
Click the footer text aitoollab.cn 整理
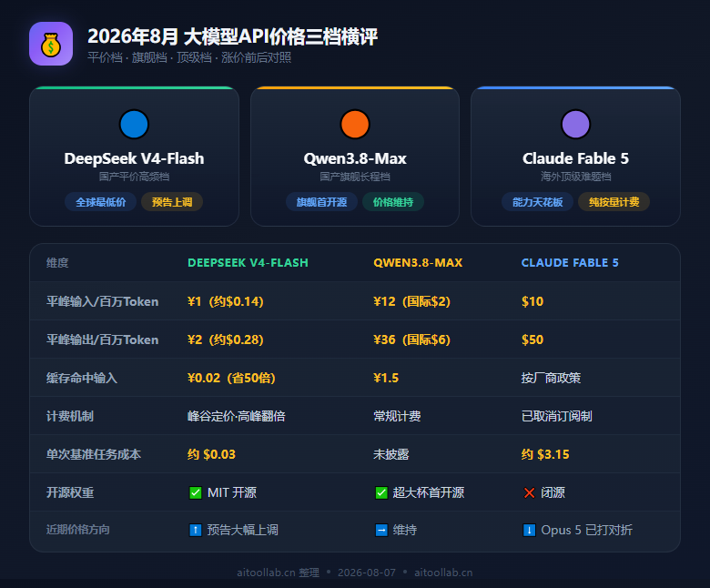click(278, 573)
